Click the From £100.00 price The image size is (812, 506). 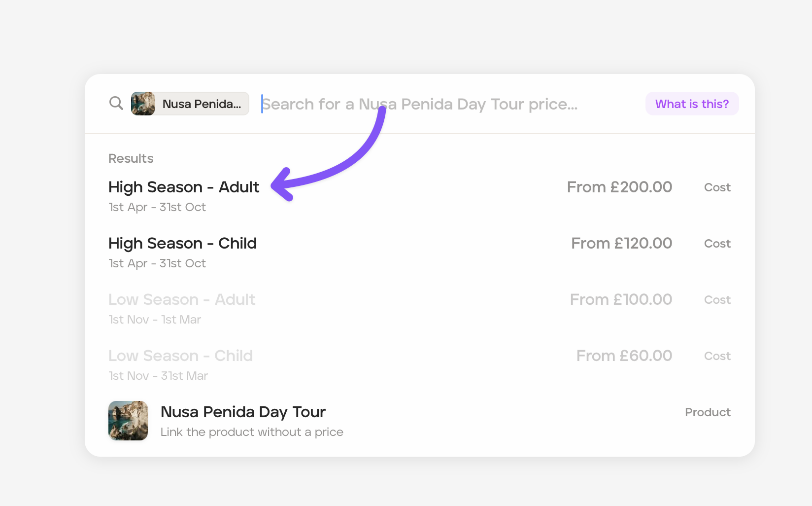621,300
